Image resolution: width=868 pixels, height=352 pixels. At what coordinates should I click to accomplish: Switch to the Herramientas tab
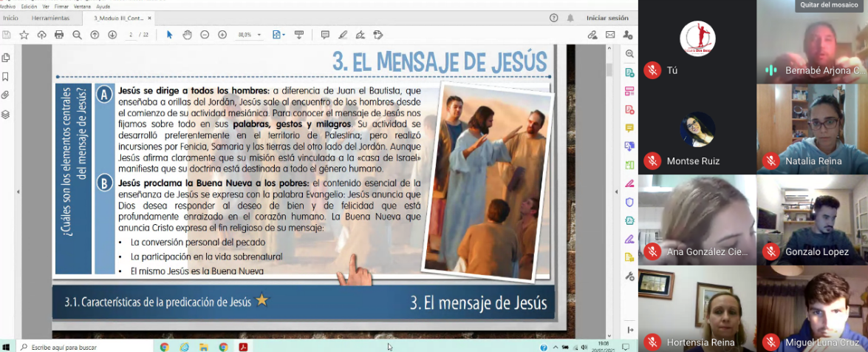pyautogui.click(x=50, y=18)
